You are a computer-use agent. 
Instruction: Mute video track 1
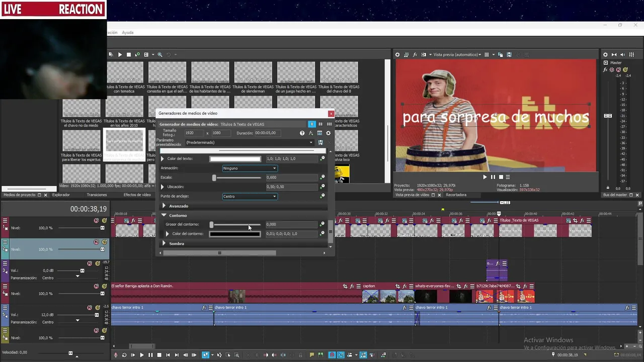(x=96, y=221)
